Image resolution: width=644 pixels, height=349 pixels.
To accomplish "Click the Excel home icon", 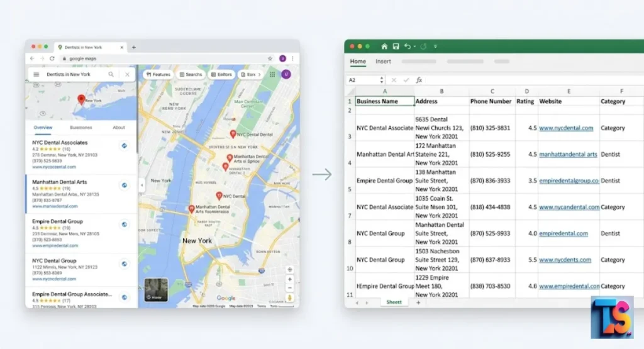I will (x=384, y=47).
